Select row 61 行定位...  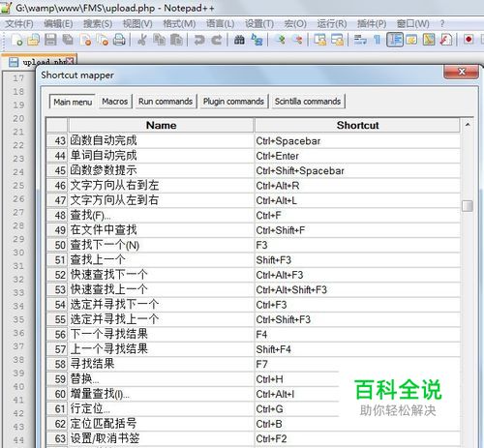254,409
